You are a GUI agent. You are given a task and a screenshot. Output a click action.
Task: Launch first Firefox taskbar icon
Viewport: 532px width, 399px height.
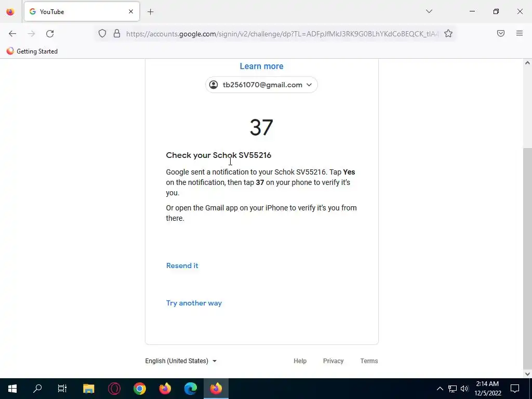165,389
